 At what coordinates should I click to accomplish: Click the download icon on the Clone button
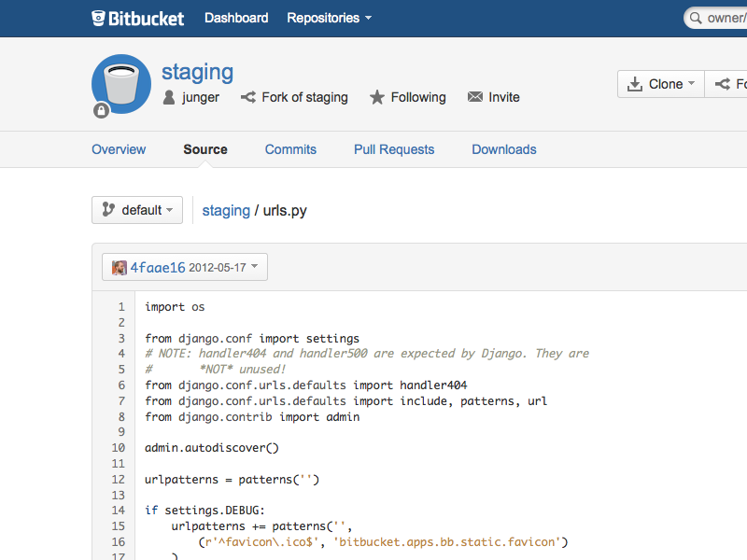pos(637,83)
